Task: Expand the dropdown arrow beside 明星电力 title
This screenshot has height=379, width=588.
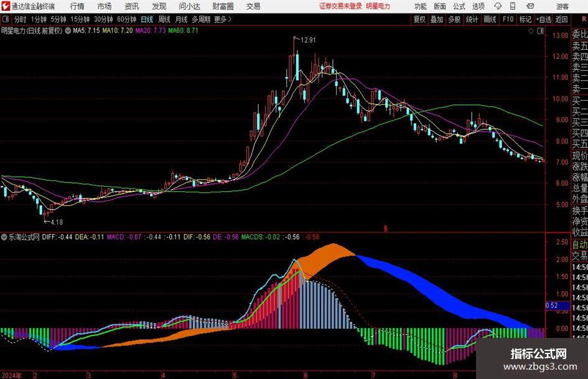Action: coord(68,30)
